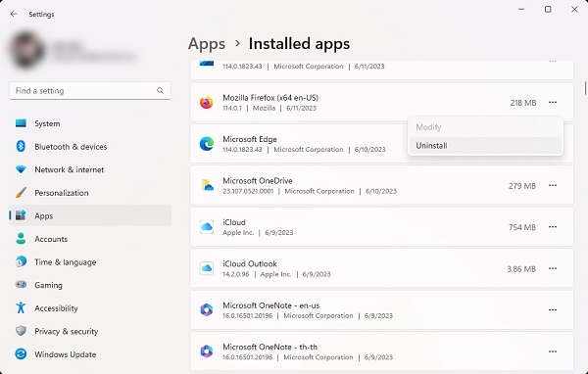Click the Microsoft OneNote - th-th name
Image resolution: width=588 pixels, height=374 pixels.
(x=270, y=347)
